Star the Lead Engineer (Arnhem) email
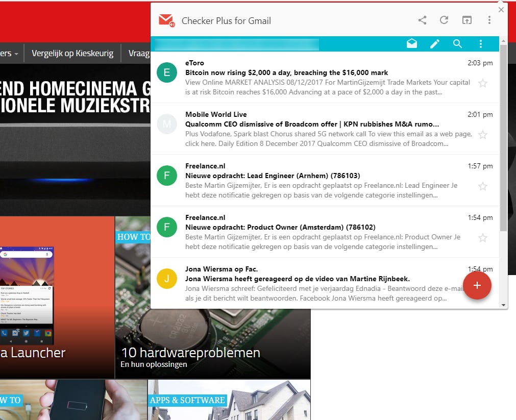Screen dimensions: 516x420 (483, 186)
